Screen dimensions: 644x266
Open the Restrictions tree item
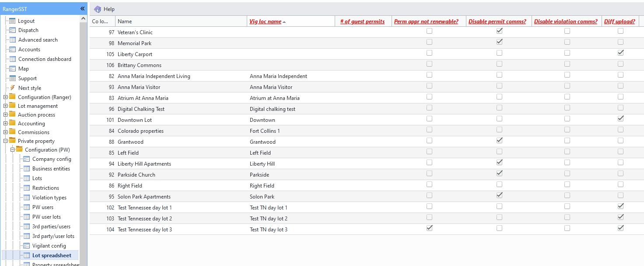coord(45,188)
